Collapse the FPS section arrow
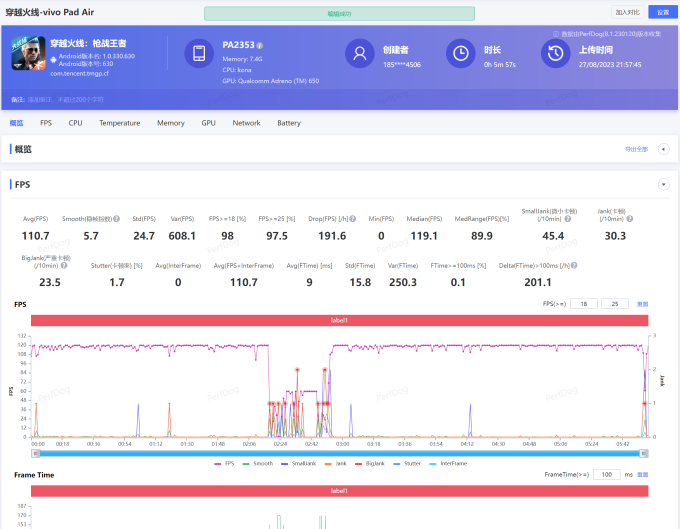The width and height of the screenshot is (680, 529). pyautogui.click(x=664, y=185)
